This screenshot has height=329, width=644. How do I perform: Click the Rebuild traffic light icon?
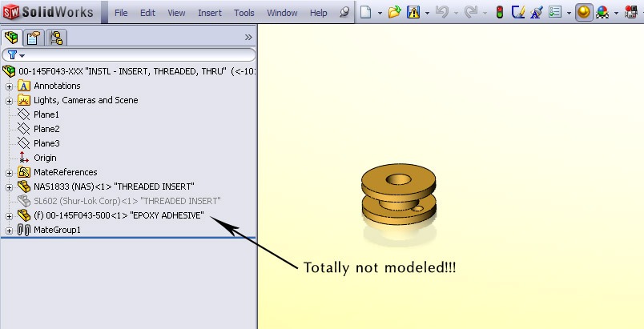(x=499, y=13)
